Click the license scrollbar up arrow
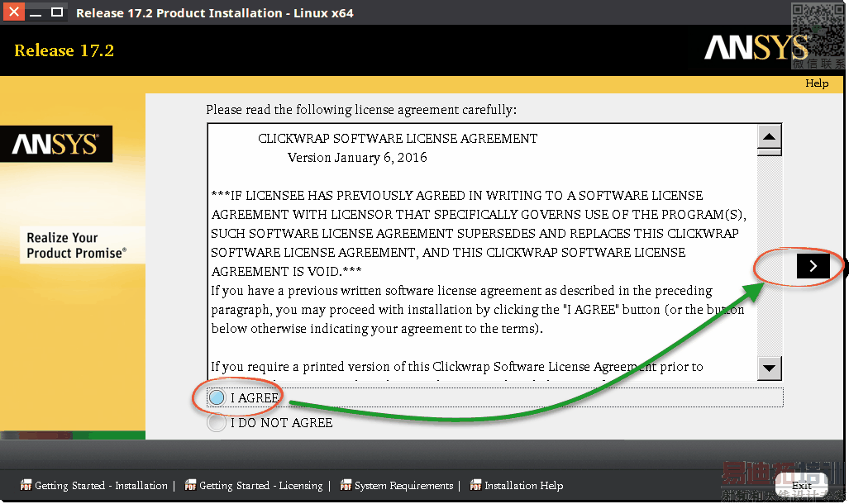Viewport: 849px width, 504px height. tap(770, 136)
